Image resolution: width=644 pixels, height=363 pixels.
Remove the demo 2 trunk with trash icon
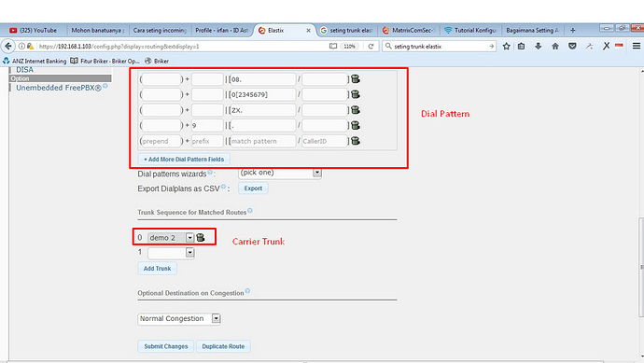[201, 237]
